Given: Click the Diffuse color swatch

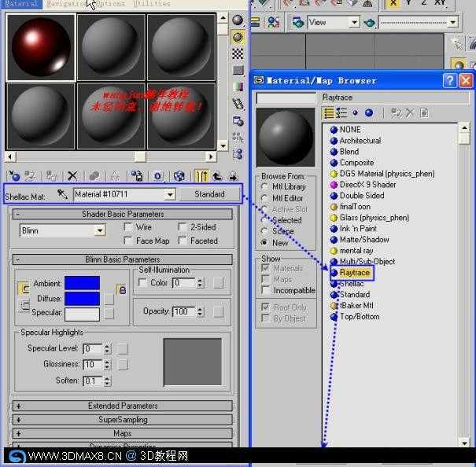Looking at the screenshot, I should (82, 298).
